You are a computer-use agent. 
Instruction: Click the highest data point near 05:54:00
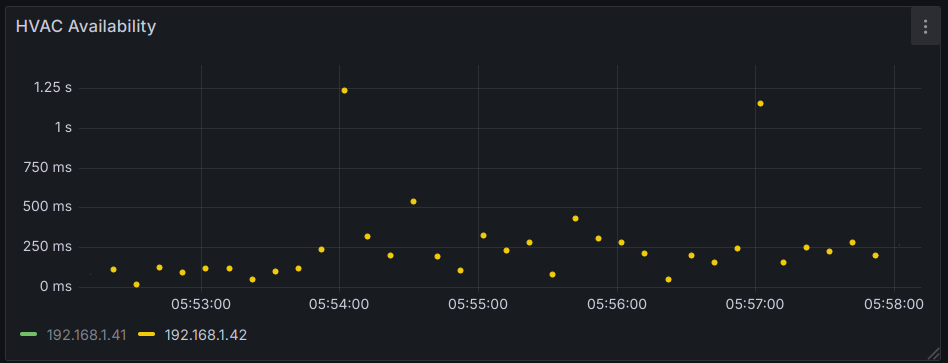(344, 91)
